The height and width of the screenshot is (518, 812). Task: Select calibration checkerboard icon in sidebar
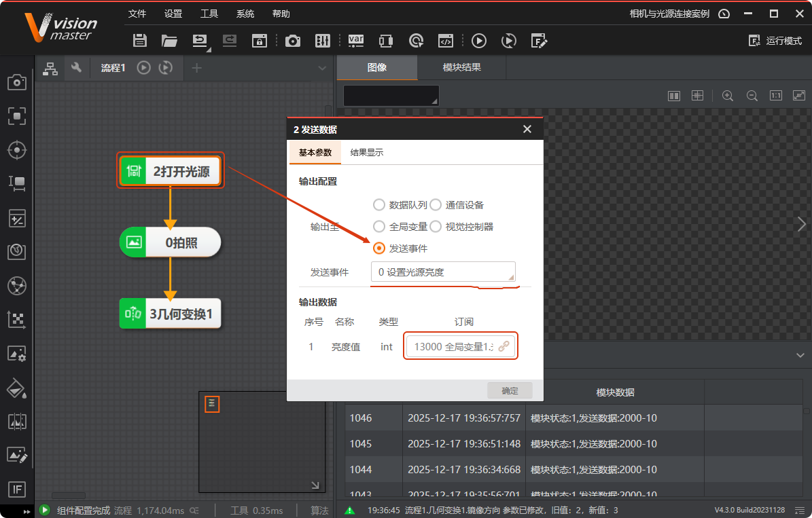click(x=16, y=320)
